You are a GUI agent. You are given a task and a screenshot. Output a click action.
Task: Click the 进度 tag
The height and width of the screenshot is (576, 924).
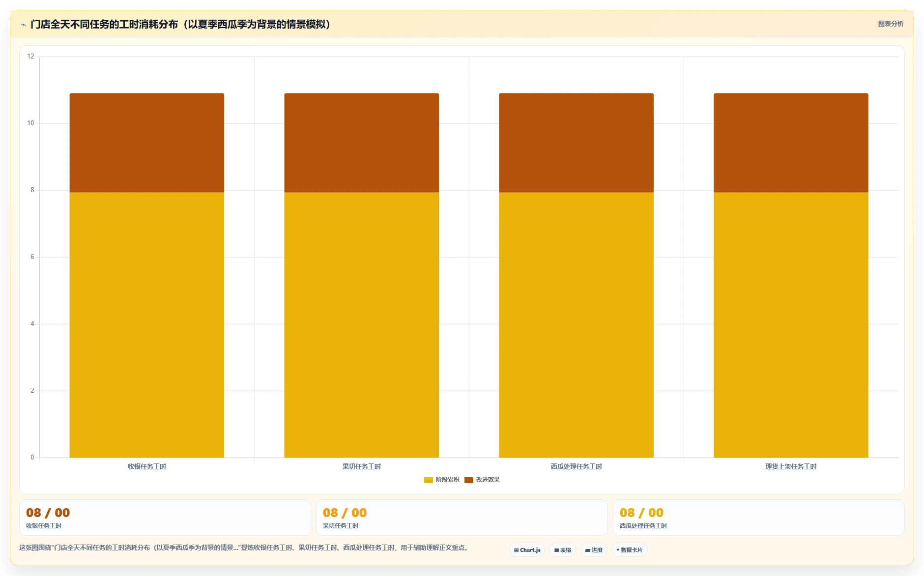point(594,550)
